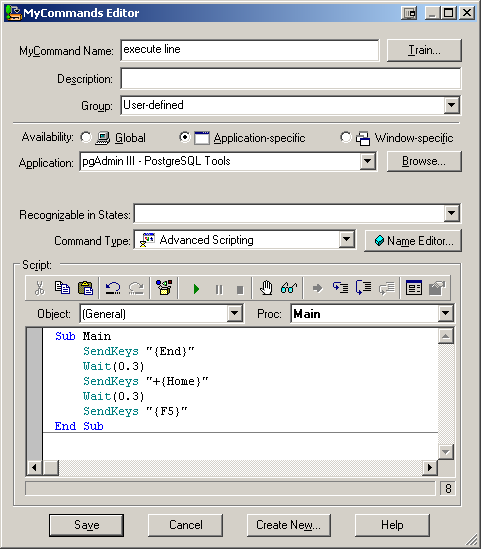Click the Undo arrow icon

tap(113, 288)
